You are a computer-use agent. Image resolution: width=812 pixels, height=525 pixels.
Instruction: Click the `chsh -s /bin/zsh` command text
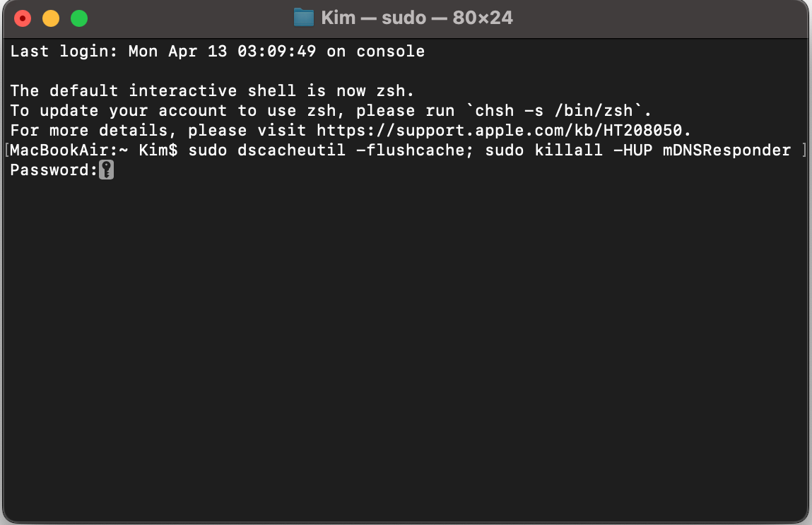point(562,110)
